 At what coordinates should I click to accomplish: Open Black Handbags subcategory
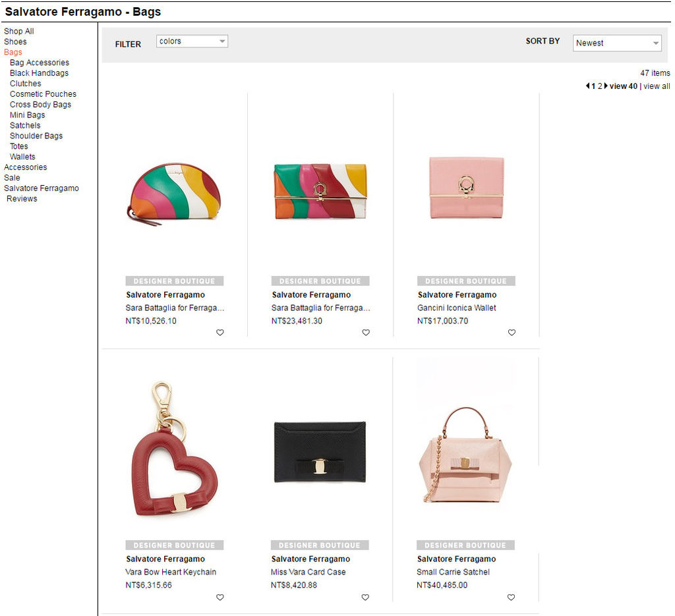pyautogui.click(x=39, y=73)
